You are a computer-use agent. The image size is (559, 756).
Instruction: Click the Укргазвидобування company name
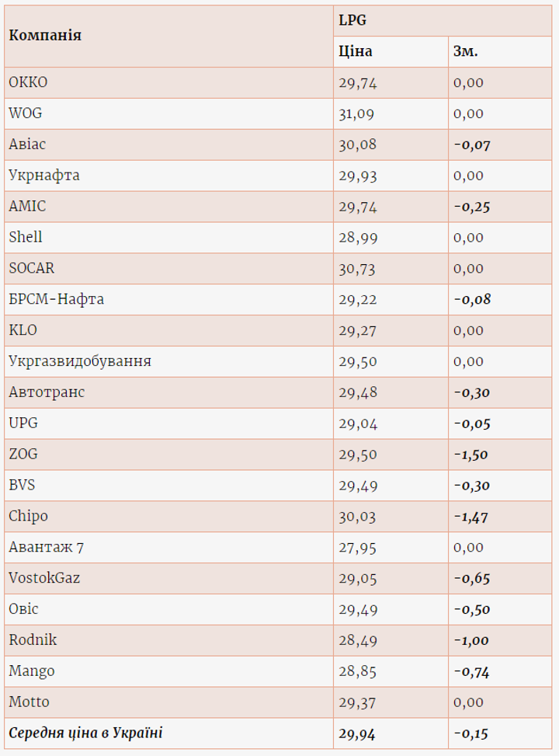coord(80,361)
